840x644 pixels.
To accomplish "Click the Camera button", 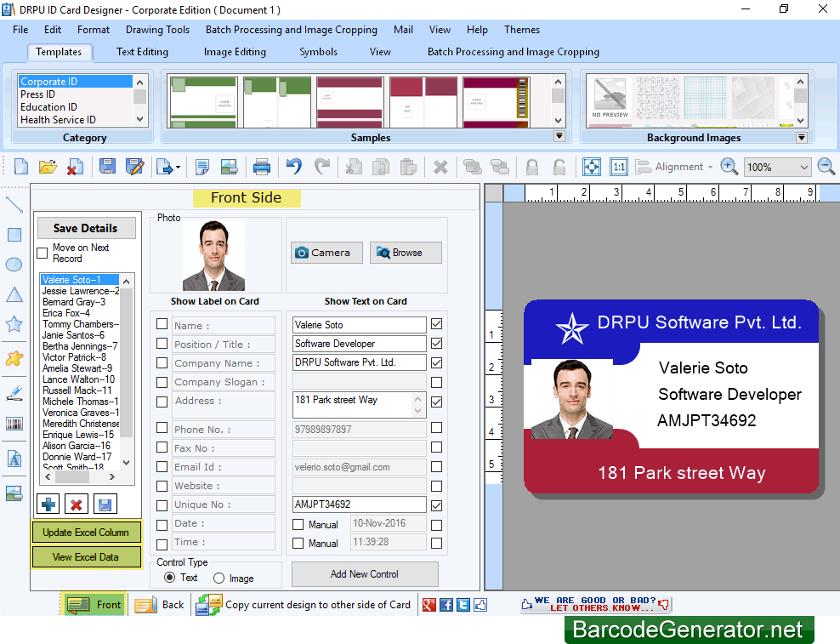I will pyautogui.click(x=326, y=253).
